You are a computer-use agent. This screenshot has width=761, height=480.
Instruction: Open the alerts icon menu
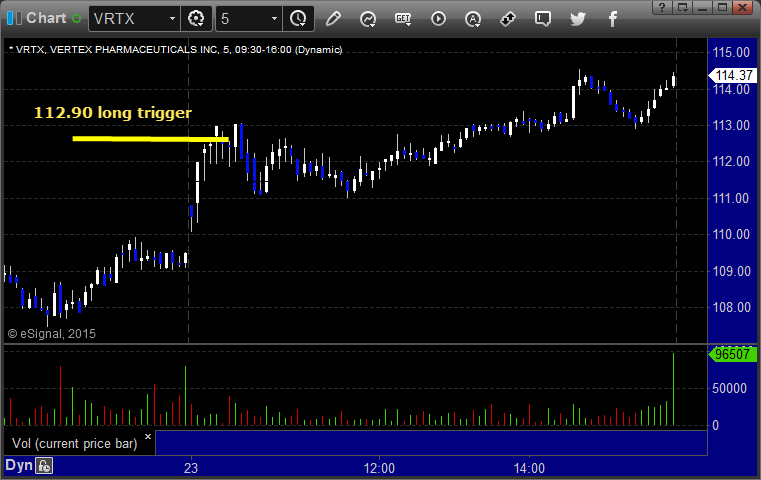[x=473, y=19]
